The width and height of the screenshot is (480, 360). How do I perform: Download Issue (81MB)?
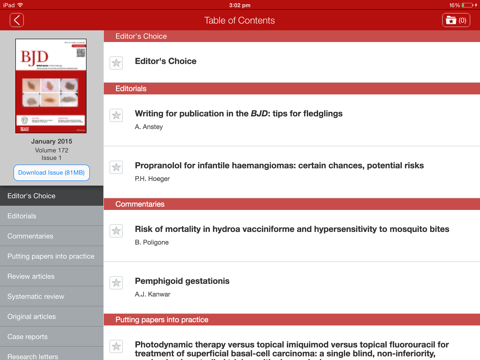(51, 173)
